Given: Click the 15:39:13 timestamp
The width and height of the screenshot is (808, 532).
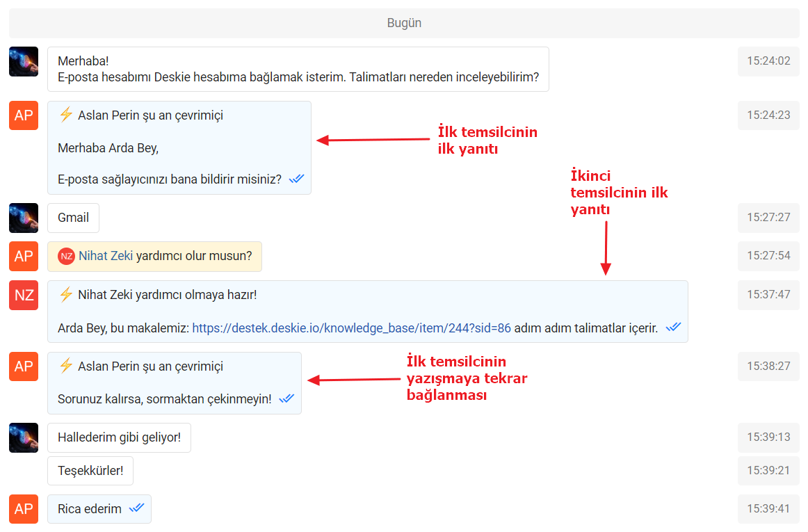Looking at the screenshot, I should pyautogui.click(x=768, y=437).
